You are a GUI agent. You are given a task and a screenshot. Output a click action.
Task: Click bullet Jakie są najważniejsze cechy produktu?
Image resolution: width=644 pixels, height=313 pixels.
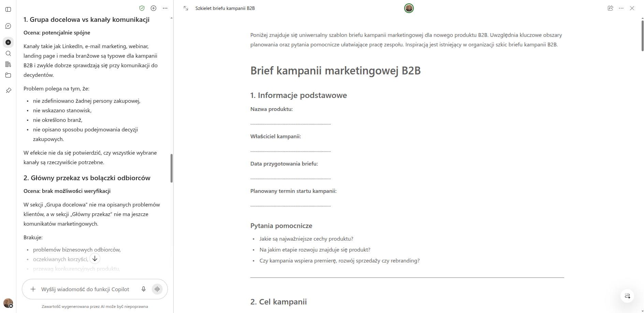pyautogui.click(x=306, y=239)
